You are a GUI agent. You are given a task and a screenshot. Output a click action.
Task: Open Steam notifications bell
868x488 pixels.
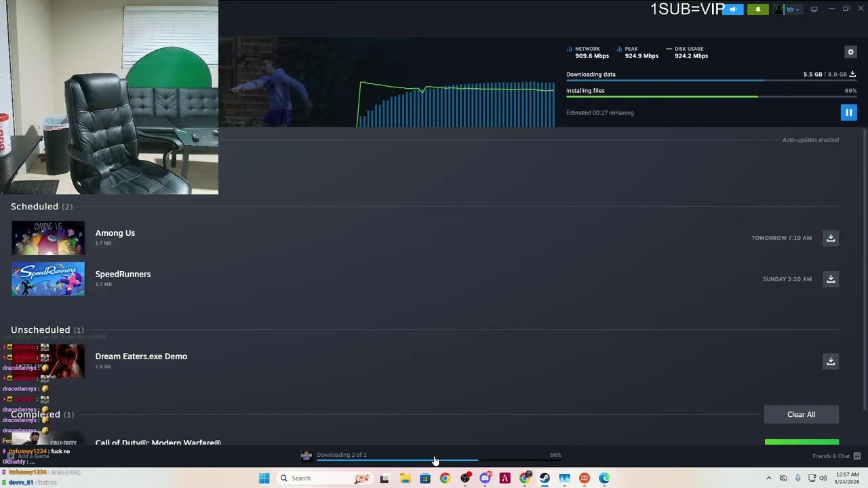click(x=758, y=9)
